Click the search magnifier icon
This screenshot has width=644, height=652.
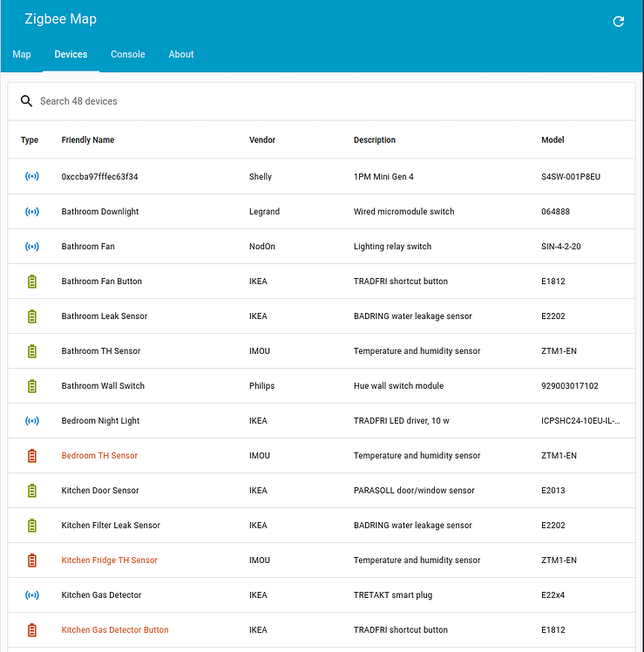coord(26,101)
